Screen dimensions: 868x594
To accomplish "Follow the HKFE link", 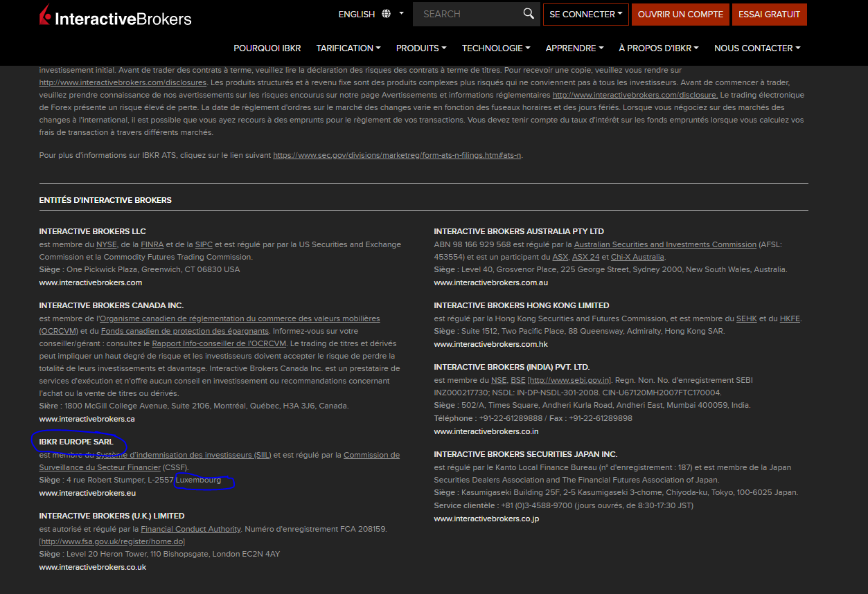I will tap(790, 318).
